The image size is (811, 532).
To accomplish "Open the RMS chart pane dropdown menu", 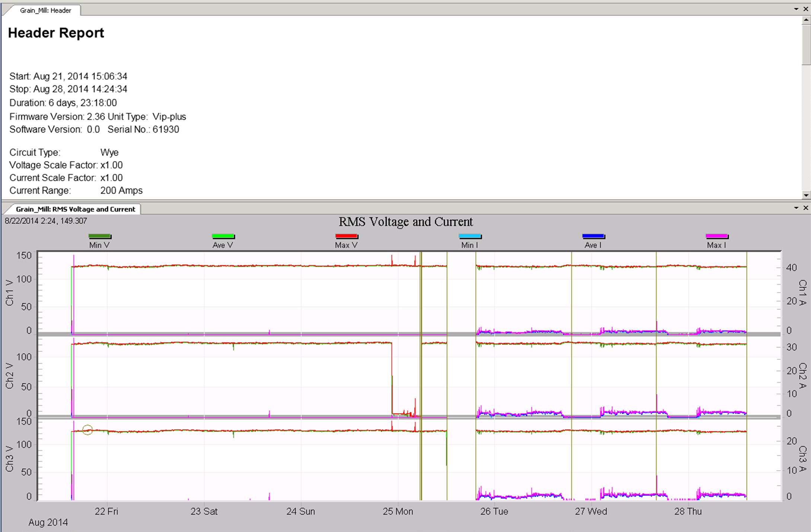I will tap(796, 208).
